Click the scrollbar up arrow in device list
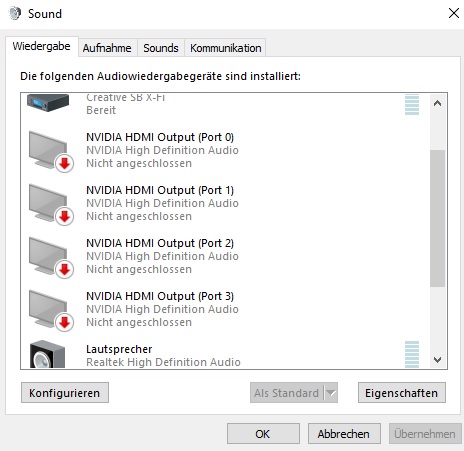Viewport: 464px width, 451px height. point(437,103)
